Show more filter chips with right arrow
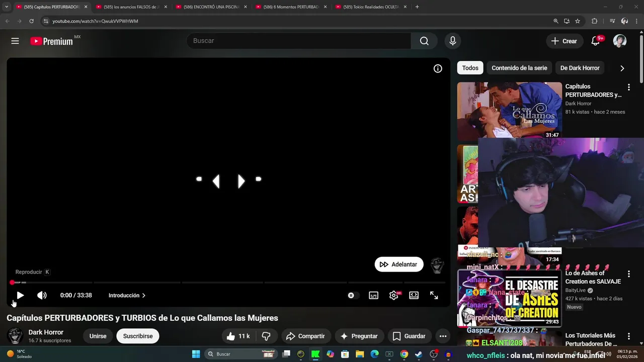Image resolution: width=644 pixels, height=362 pixels. click(x=622, y=68)
